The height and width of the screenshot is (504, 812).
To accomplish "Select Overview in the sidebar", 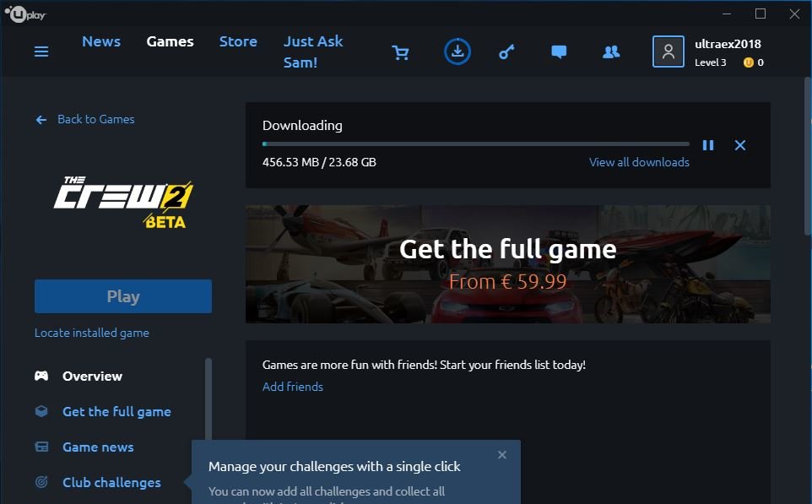I will [x=92, y=376].
